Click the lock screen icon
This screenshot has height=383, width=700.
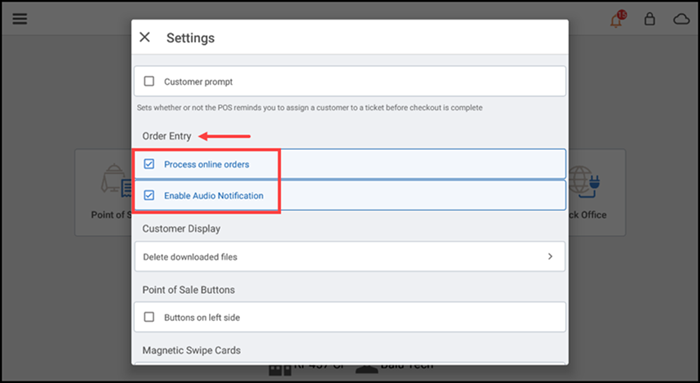point(650,19)
